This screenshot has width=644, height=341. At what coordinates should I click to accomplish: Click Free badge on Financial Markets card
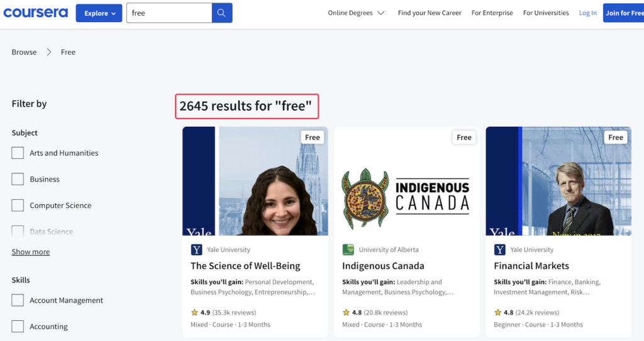pos(616,138)
